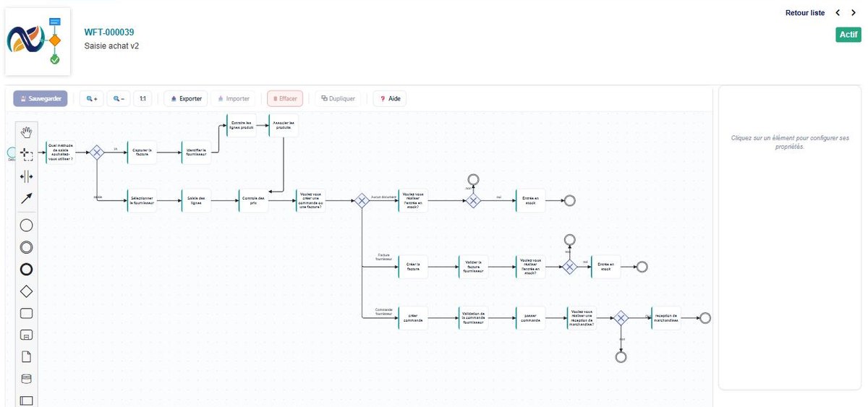Viewport: 868px width, 407px height.
Task: Select 'Validation de la commande fournisseur' task
Action: click(x=473, y=317)
